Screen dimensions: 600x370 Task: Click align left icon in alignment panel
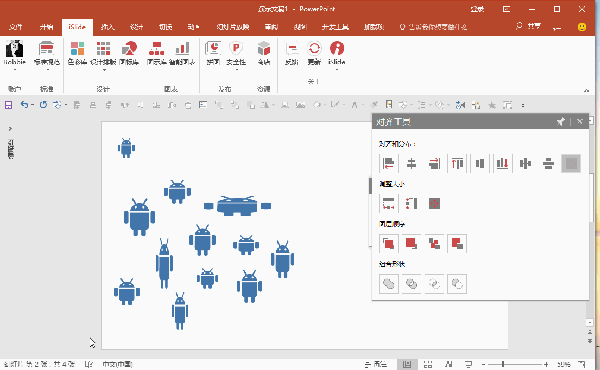[x=388, y=163]
